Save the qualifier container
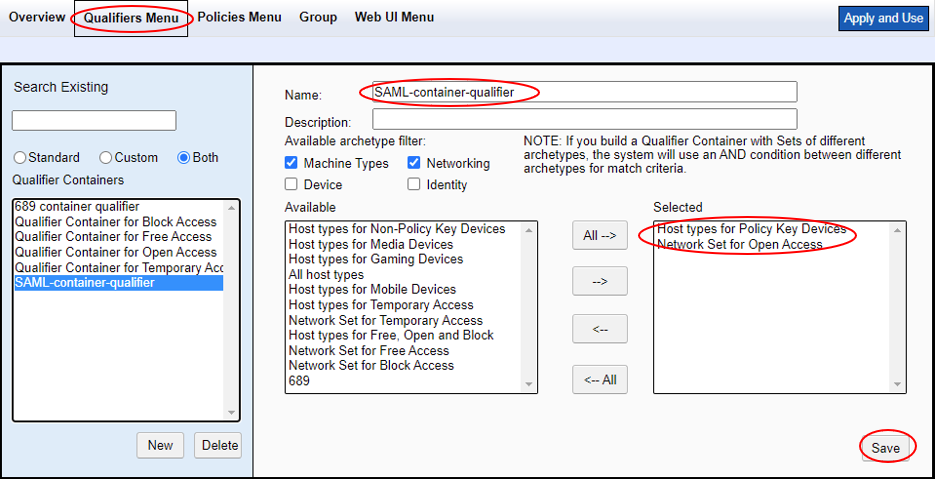Image resolution: width=936 pixels, height=479 pixels. point(885,448)
